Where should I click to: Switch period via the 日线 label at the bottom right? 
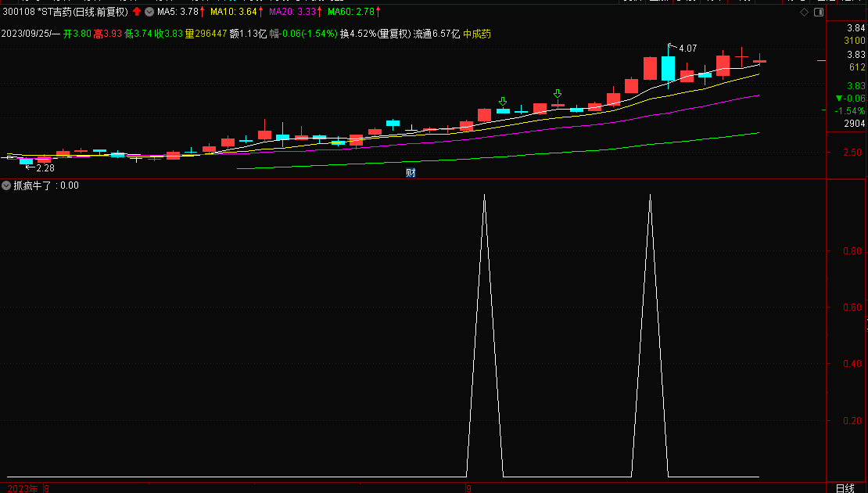point(845,488)
